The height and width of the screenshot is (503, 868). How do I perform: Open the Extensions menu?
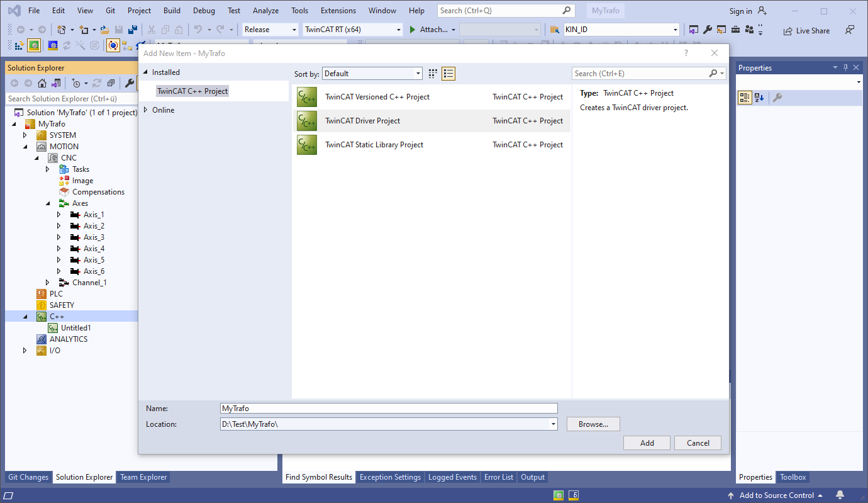340,11
